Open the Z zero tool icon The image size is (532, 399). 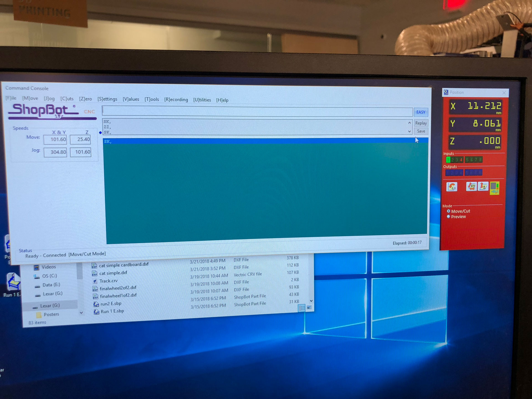(x=483, y=186)
